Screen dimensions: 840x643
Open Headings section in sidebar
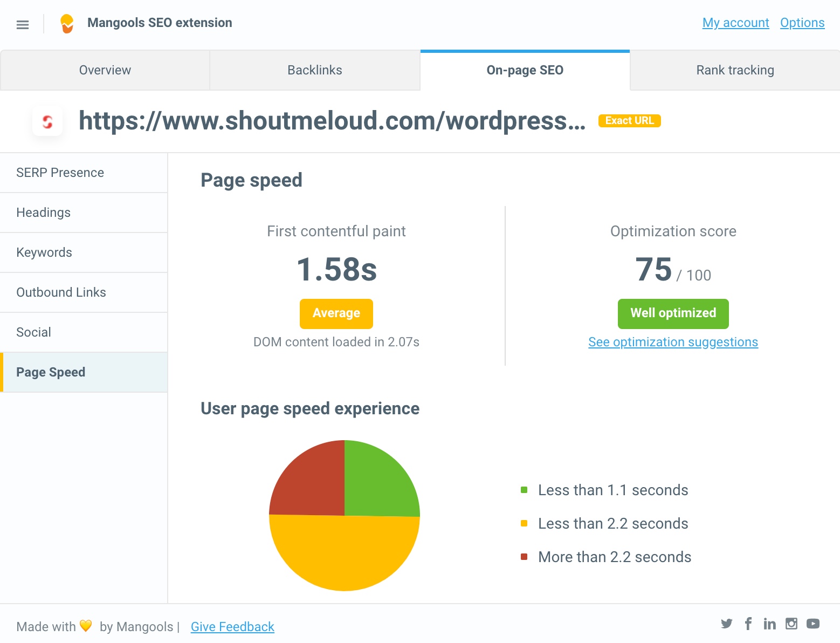(x=84, y=213)
